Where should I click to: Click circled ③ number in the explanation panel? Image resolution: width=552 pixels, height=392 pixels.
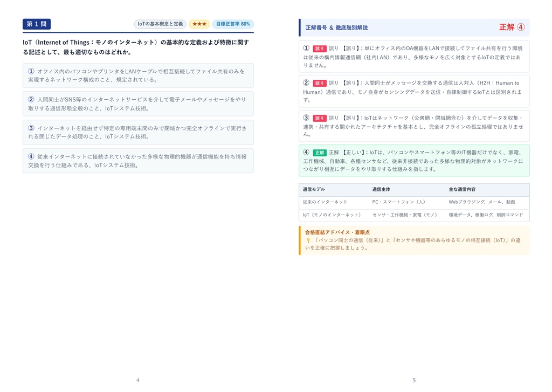[306, 118]
